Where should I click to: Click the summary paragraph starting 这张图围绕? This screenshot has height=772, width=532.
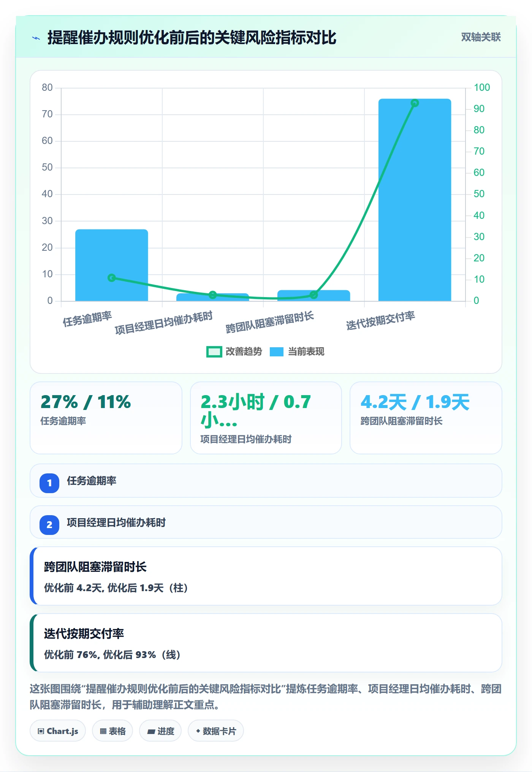(266, 697)
